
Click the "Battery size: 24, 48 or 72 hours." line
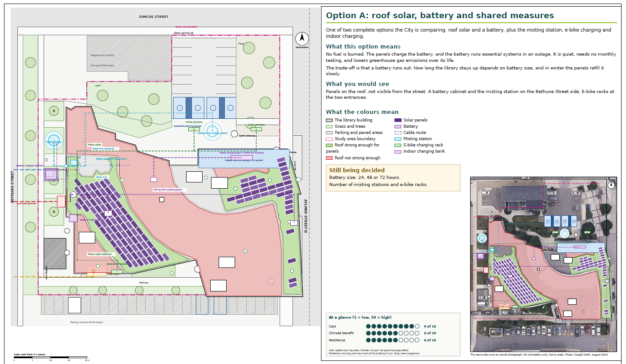click(365, 178)
